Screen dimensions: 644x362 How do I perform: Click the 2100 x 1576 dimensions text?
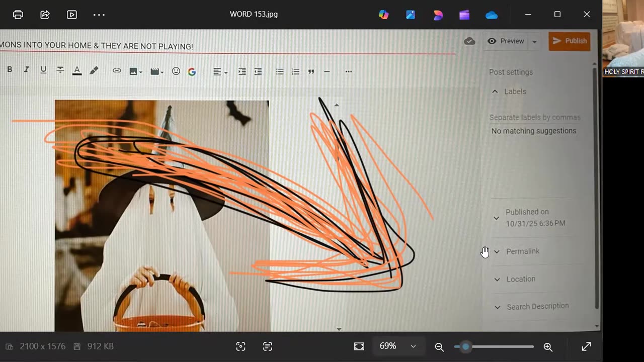43,346
